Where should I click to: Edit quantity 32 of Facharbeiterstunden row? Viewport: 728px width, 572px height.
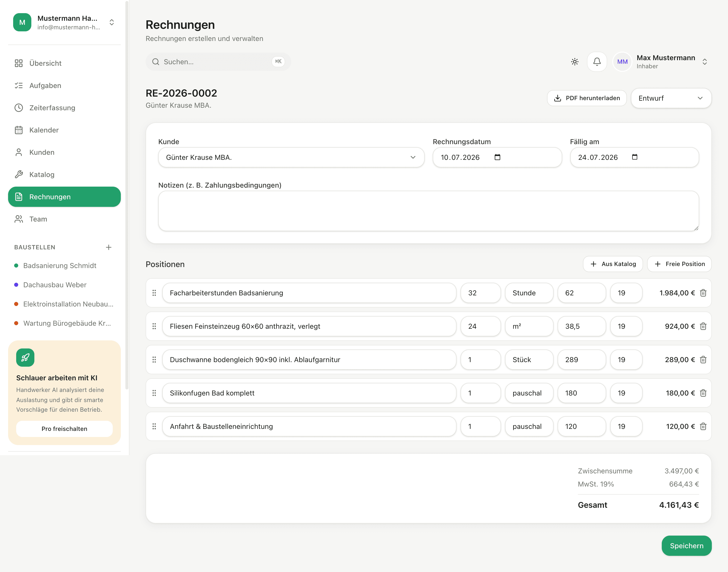[x=480, y=293]
